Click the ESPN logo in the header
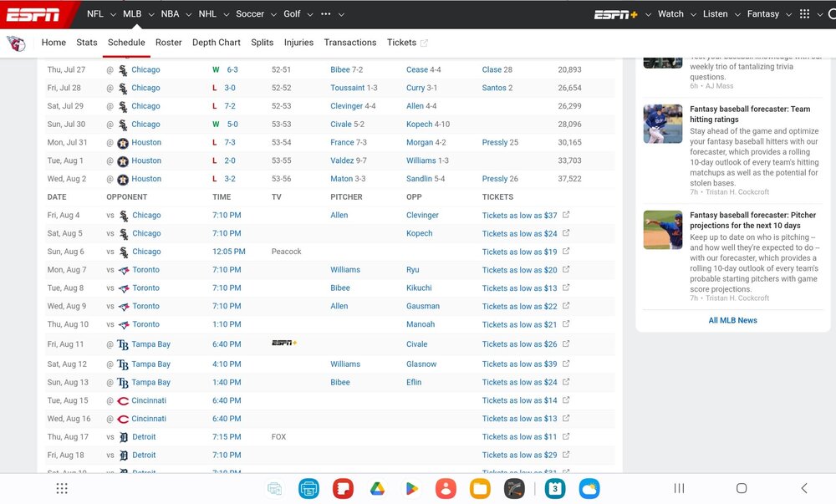Viewport: 836px width, 504px height. pyautogui.click(x=33, y=14)
